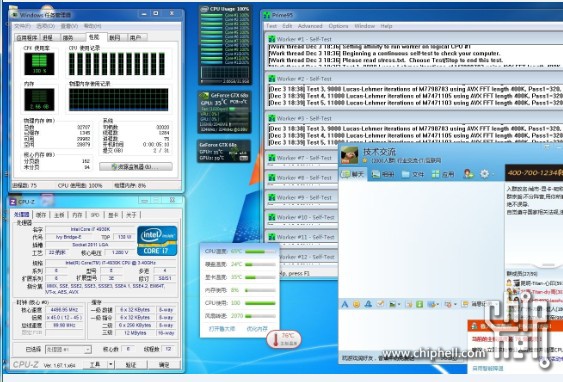Expand the CPU-Z tools dropdown arrow
The width and height of the screenshot is (563, 382).
(x=110, y=364)
